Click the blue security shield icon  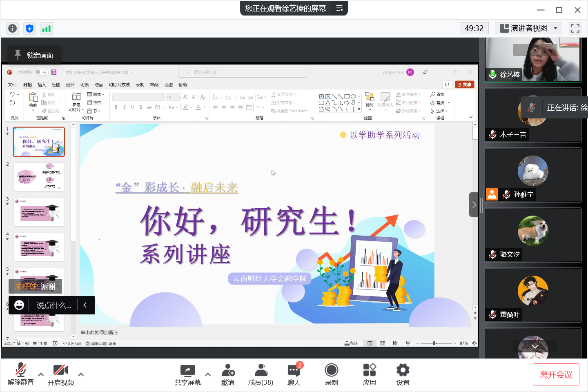click(x=29, y=28)
